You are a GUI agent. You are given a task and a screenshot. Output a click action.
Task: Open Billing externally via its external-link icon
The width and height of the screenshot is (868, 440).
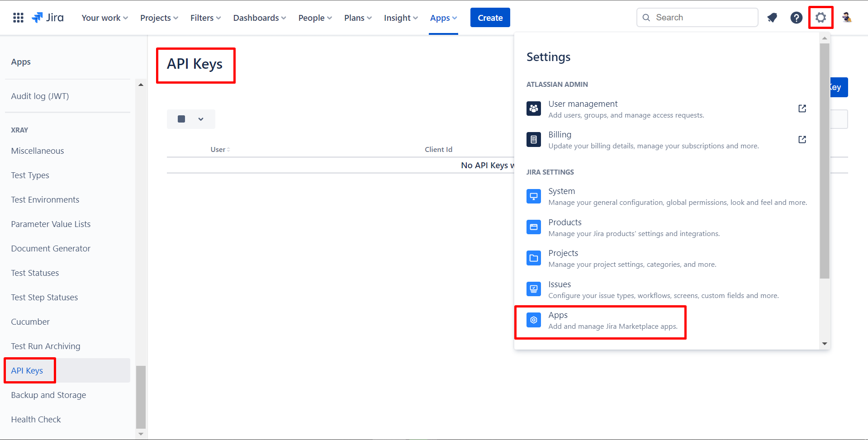[802, 139]
